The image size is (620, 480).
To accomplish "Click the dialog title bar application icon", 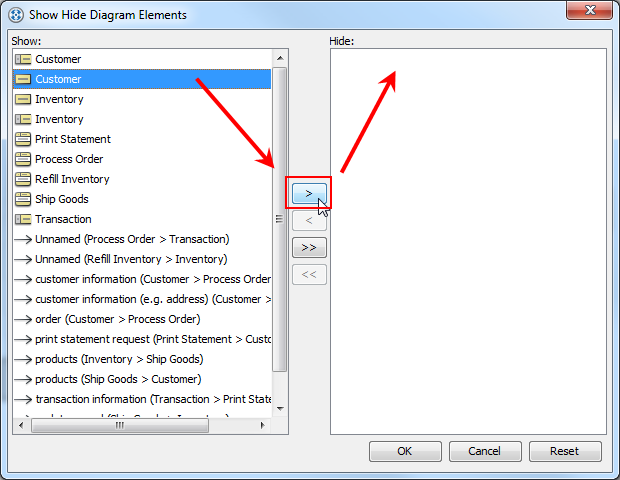I will (16, 15).
